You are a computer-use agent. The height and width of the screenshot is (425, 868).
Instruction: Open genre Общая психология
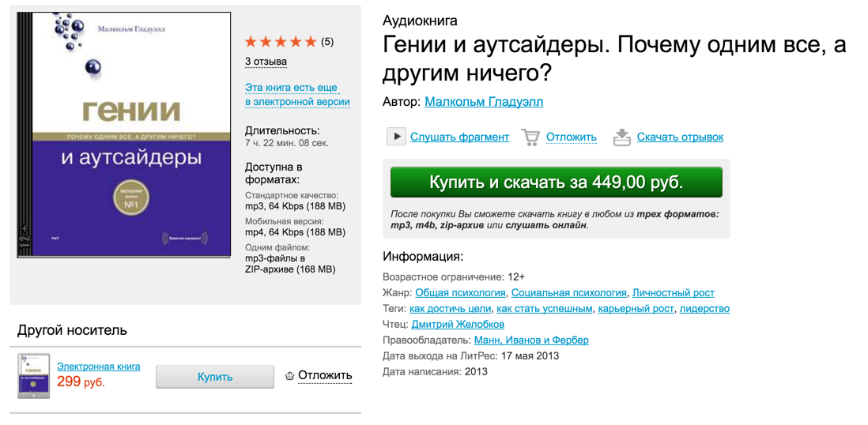tap(461, 293)
